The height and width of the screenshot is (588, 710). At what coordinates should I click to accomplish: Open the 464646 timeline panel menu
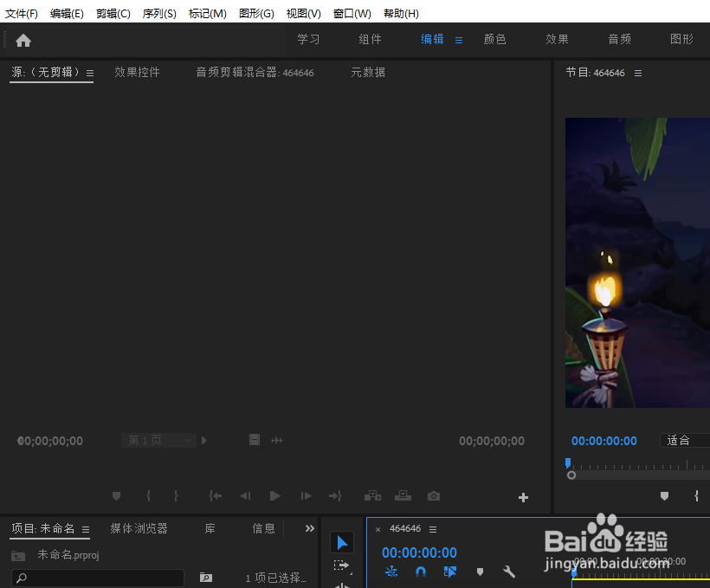tap(433, 529)
